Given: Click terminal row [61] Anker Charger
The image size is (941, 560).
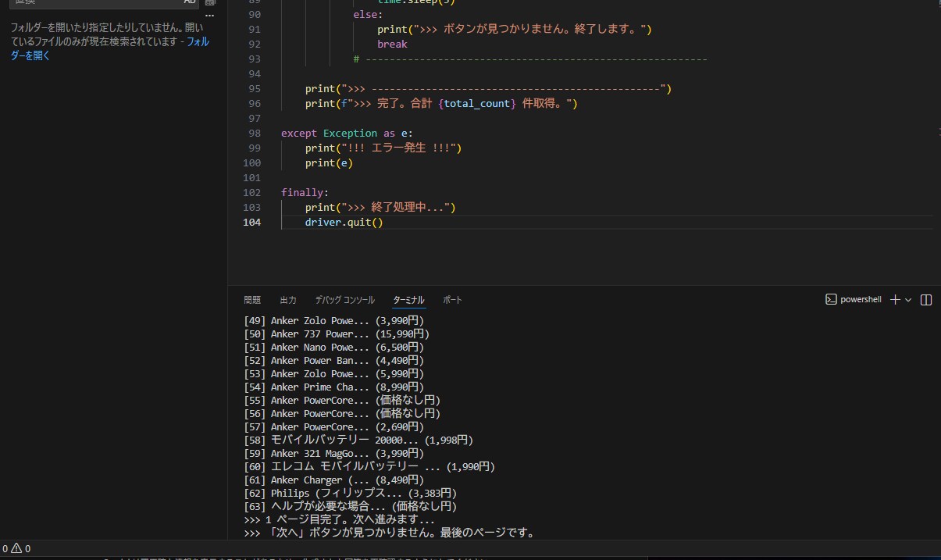Looking at the screenshot, I should pyautogui.click(x=334, y=480).
